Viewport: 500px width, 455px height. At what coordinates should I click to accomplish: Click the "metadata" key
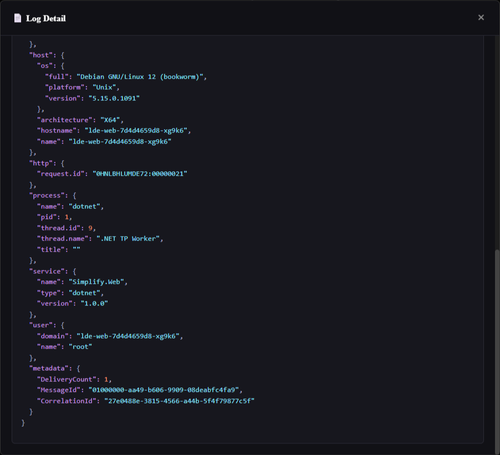coord(49,368)
